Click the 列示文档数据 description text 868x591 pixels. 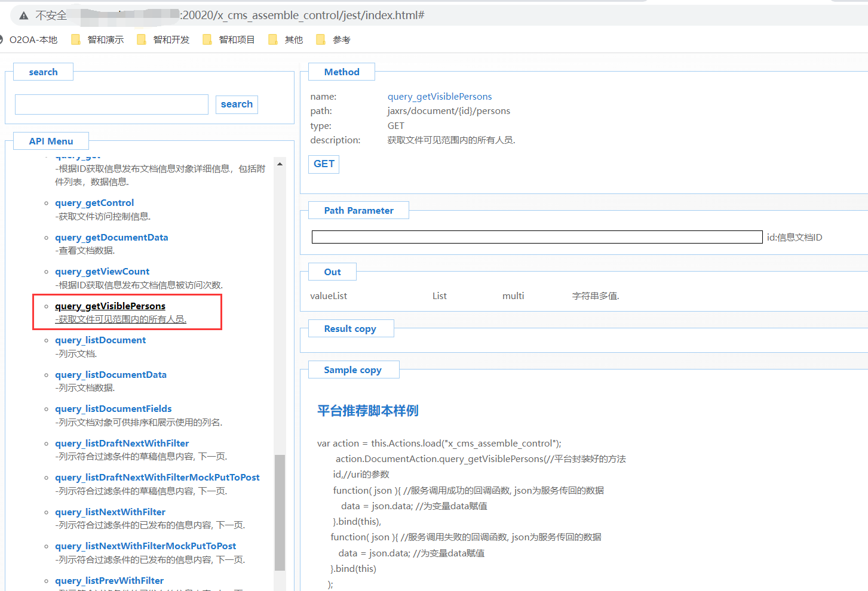(85, 388)
